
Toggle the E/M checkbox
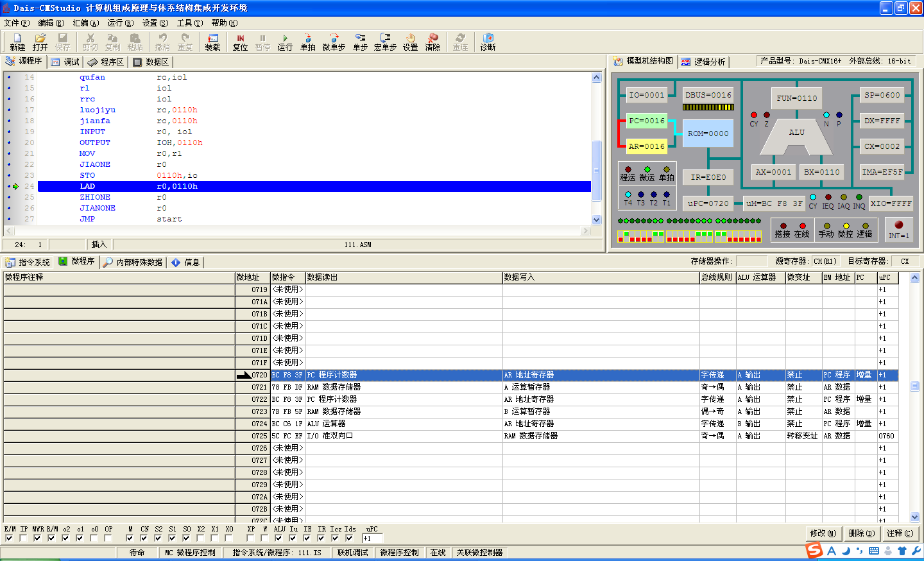coord(9,538)
